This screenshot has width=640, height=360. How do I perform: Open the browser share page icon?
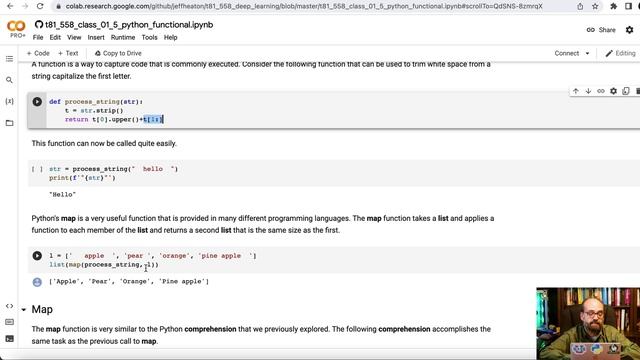click(580, 6)
